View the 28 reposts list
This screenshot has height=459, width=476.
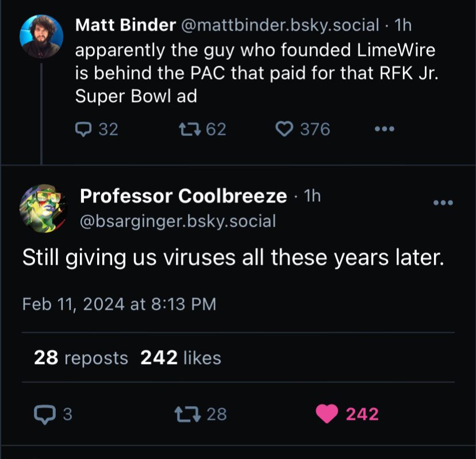pyautogui.click(x=73, y=358)
